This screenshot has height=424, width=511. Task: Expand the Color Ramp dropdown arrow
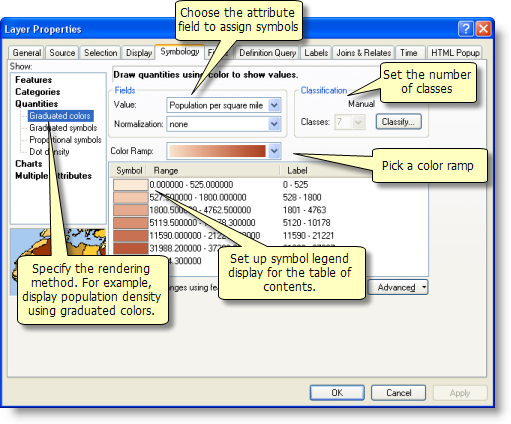274,151
